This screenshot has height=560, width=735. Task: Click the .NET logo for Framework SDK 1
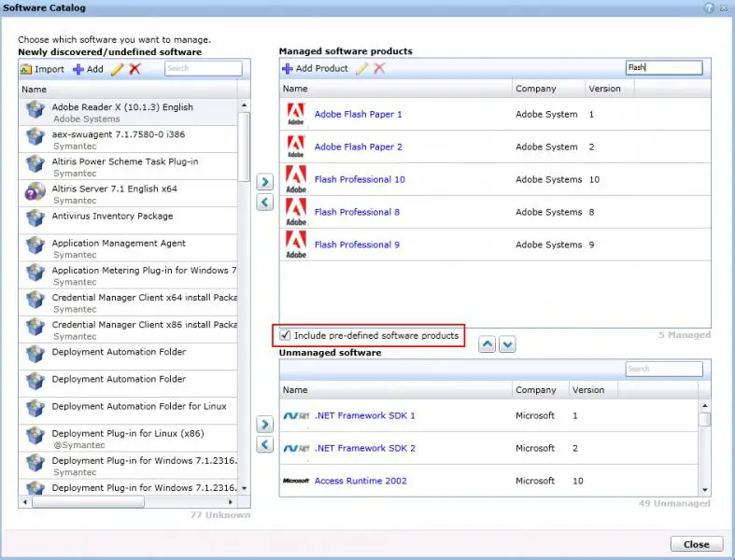pyautogui.click(x=296, y=415)
